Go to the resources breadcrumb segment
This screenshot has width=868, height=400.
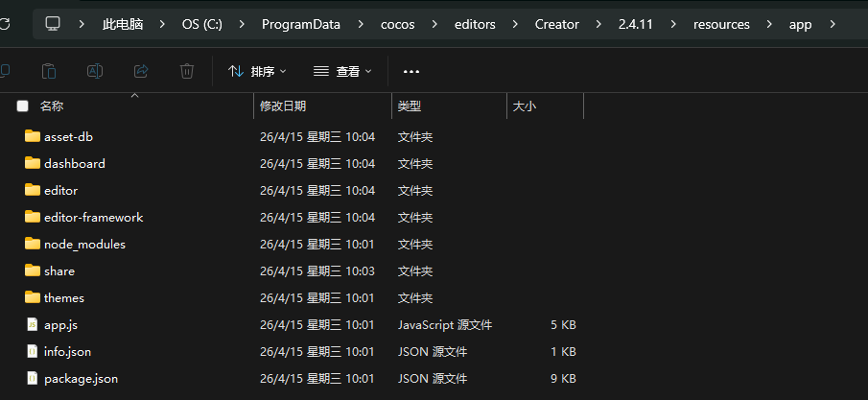(x=721, y=24)
